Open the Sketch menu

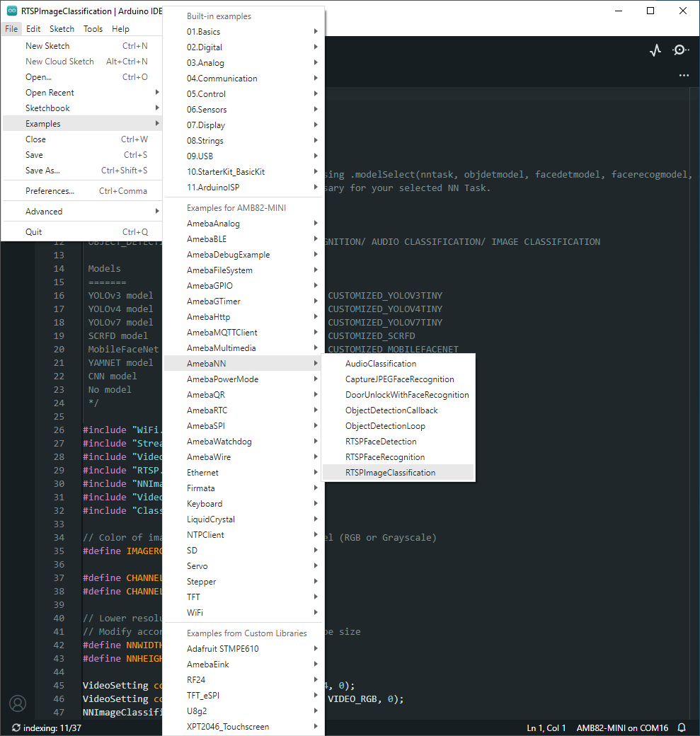coord(62,28)
